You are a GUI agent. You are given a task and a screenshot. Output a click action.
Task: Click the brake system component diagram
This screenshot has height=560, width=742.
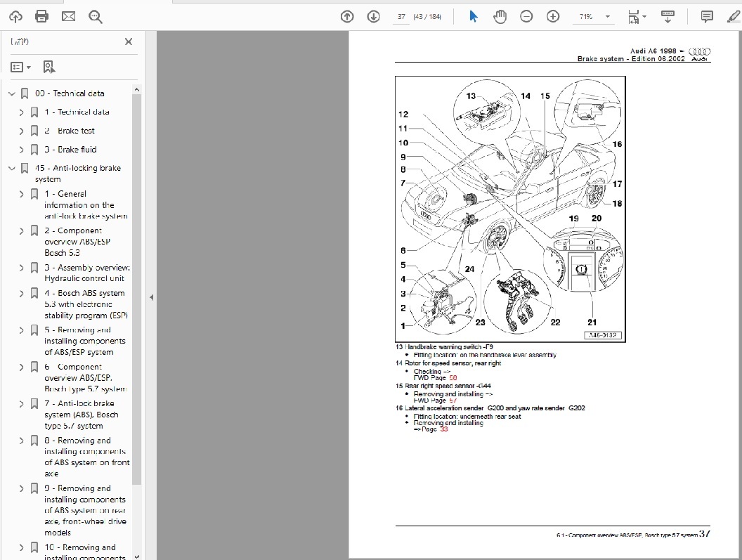pyautogui.click(x=510, y=209)
